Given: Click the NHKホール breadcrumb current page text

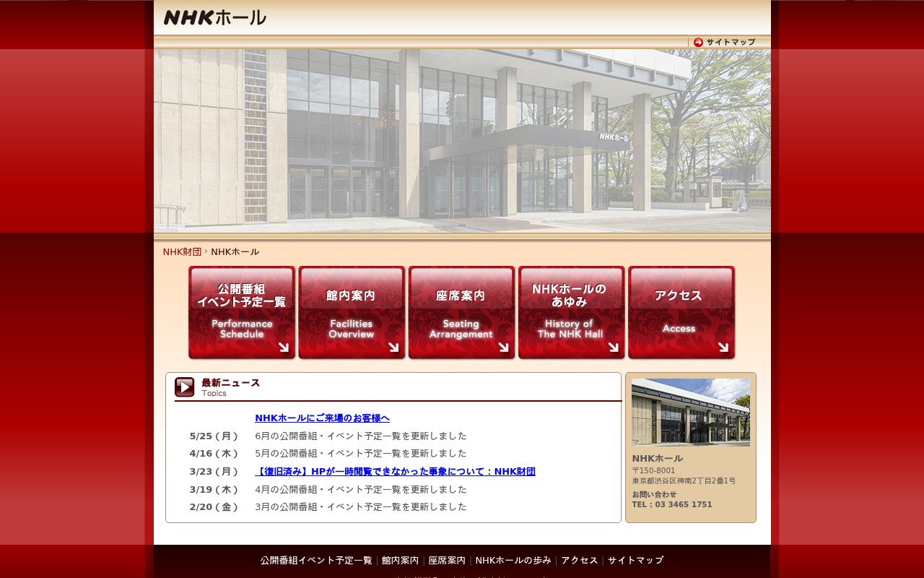Looking at the screenshot, I should coord(235,252).
